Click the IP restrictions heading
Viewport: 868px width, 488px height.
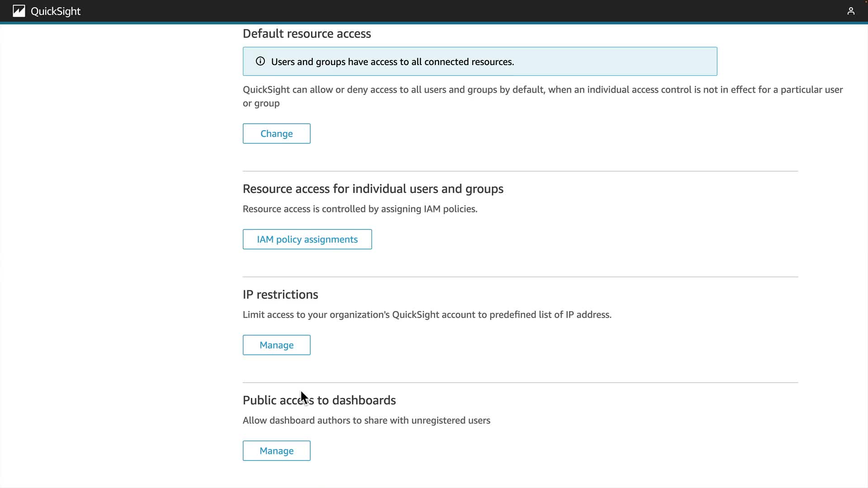[280, 295]
